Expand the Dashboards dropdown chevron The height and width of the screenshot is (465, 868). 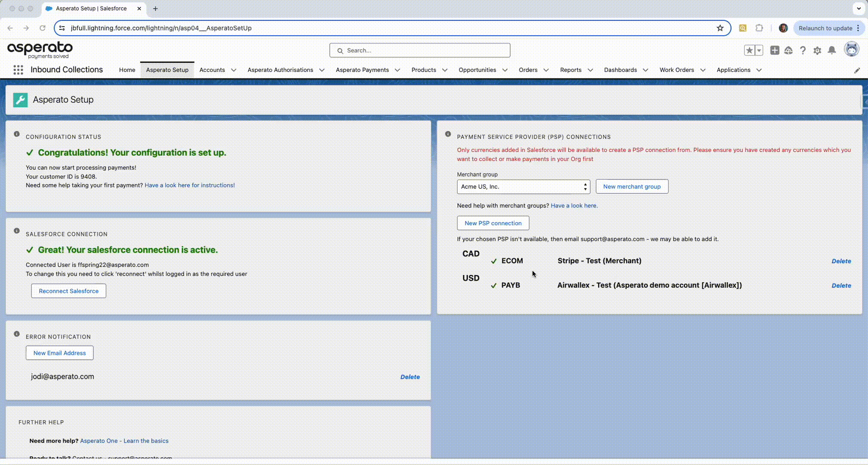tap(646, 70)
